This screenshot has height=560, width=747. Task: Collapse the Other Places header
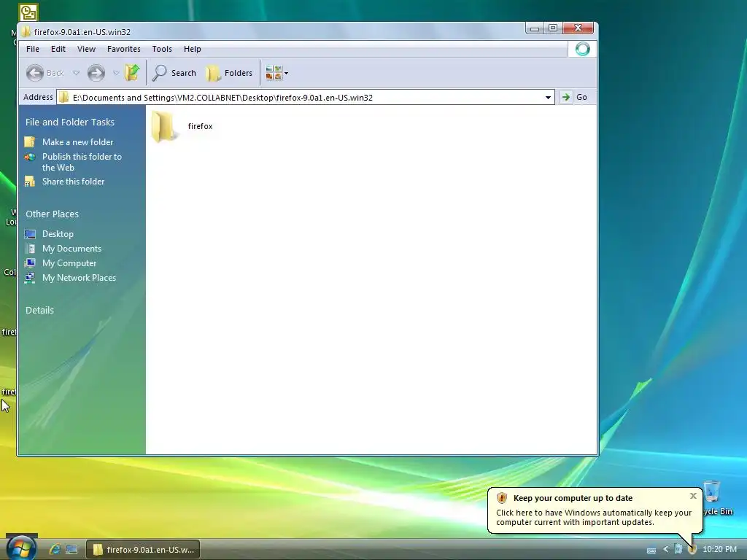pyautogui.click(x=52, y=214)
